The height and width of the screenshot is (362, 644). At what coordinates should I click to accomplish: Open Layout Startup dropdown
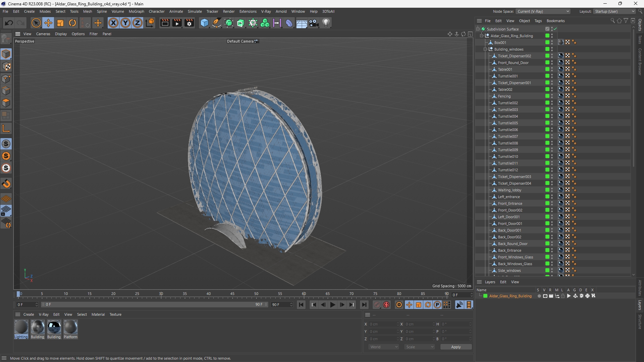pyautogui.click(x=614, y=11)
